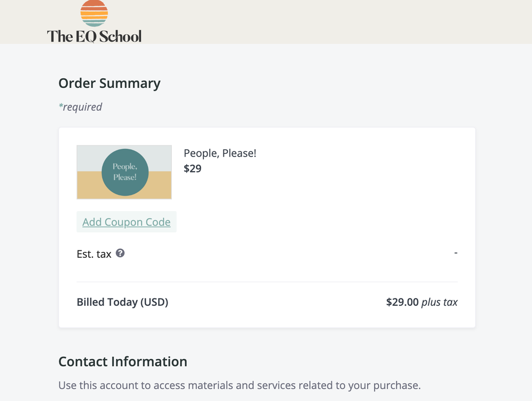Screen dimensions: 532x401
Task: Click the 'People, Please!' product title
Action: pos(220,153)
